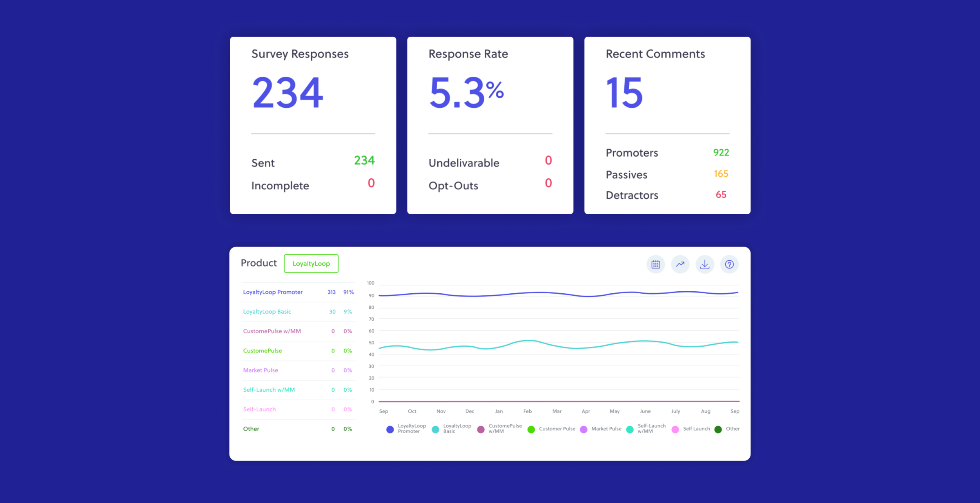This screenshot has height=503, width=980.
Task: Open the LoyaltyLoop product selector
Action: pos(311,264)
